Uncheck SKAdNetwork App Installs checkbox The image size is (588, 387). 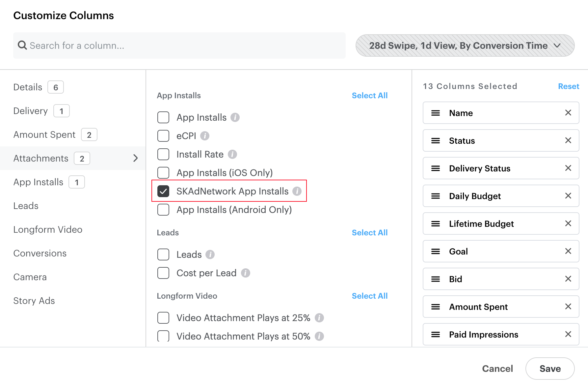(163, 191)
